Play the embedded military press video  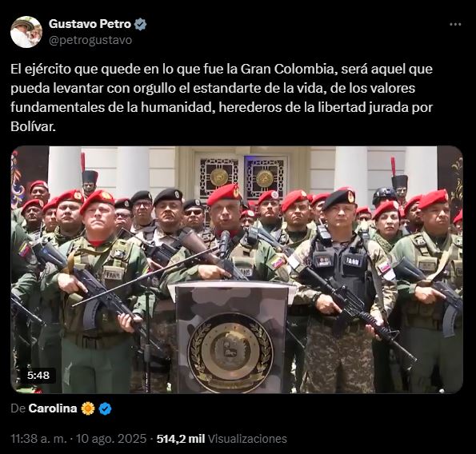point(237,269)
